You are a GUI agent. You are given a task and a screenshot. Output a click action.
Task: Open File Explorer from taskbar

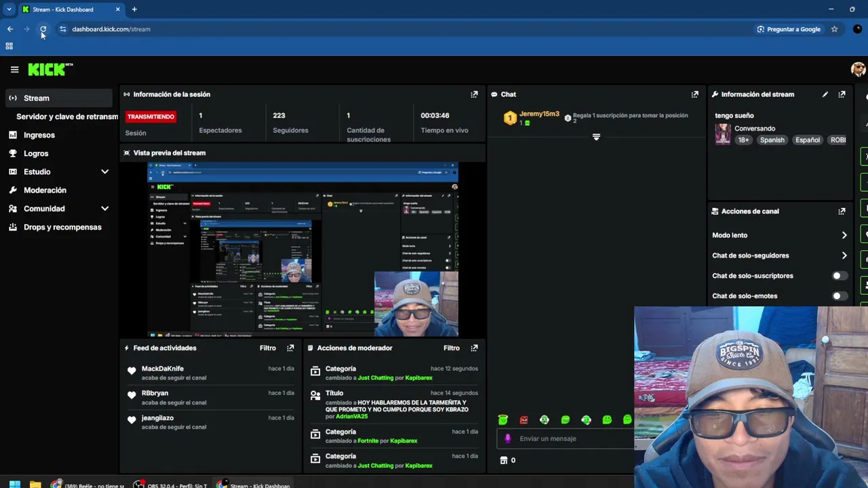point(35,485)
